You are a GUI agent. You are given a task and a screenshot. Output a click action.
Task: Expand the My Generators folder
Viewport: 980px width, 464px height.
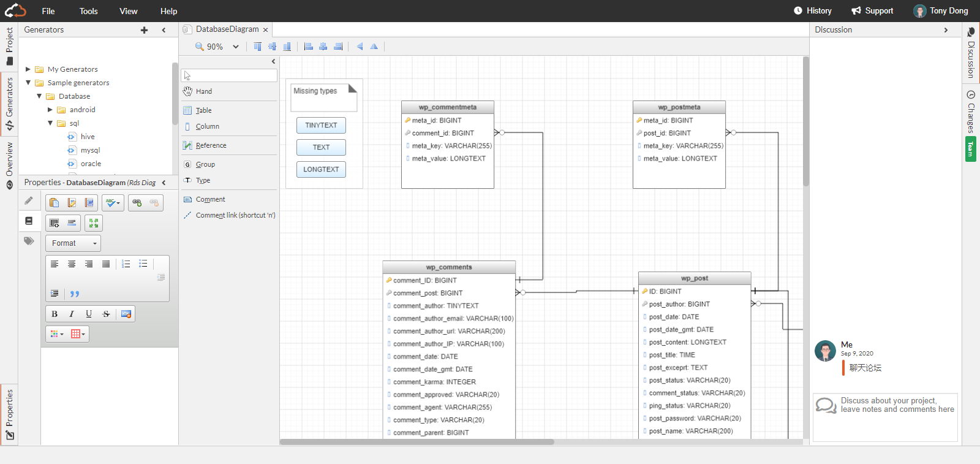[x=28, y=69]
